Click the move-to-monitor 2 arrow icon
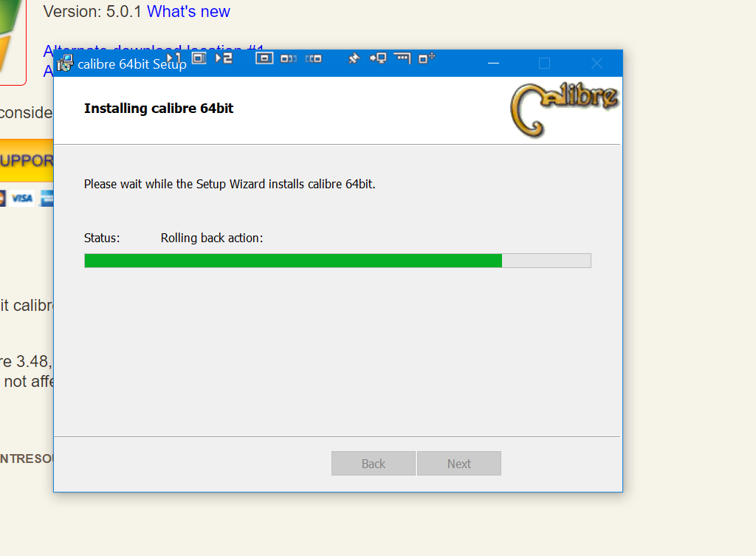This screenshot has width=756, height=556. (224, 58)
